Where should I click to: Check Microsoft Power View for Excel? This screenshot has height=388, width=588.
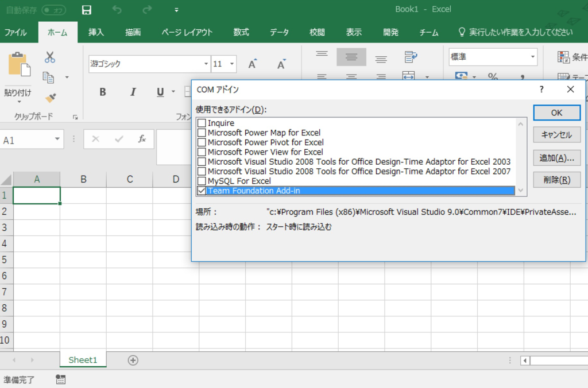point(202,152)
